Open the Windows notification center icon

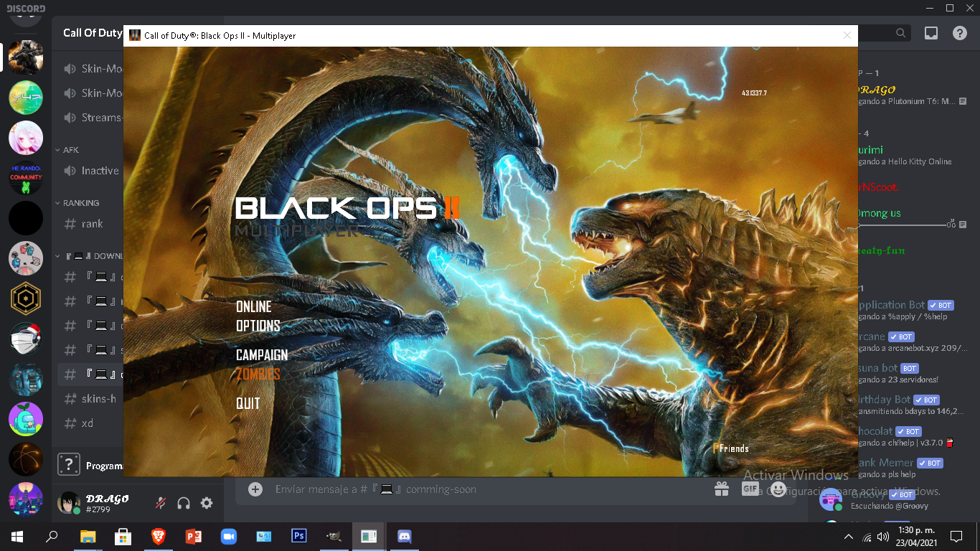[x=956, y=536]
